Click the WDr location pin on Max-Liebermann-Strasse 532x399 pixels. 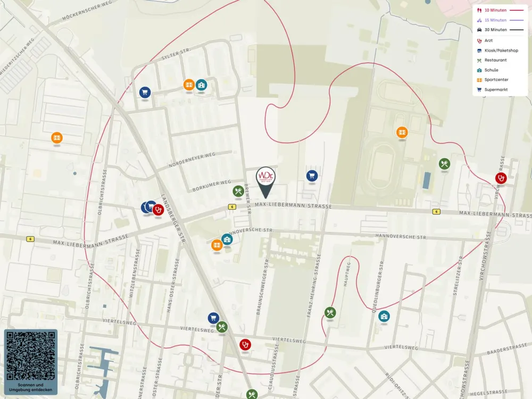coord(265,181)
